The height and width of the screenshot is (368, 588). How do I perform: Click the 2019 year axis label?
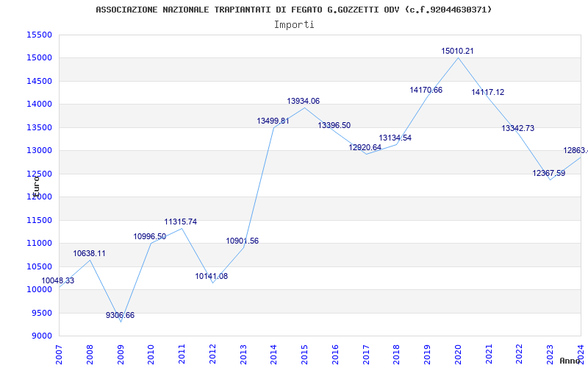[x=428, y=355]
